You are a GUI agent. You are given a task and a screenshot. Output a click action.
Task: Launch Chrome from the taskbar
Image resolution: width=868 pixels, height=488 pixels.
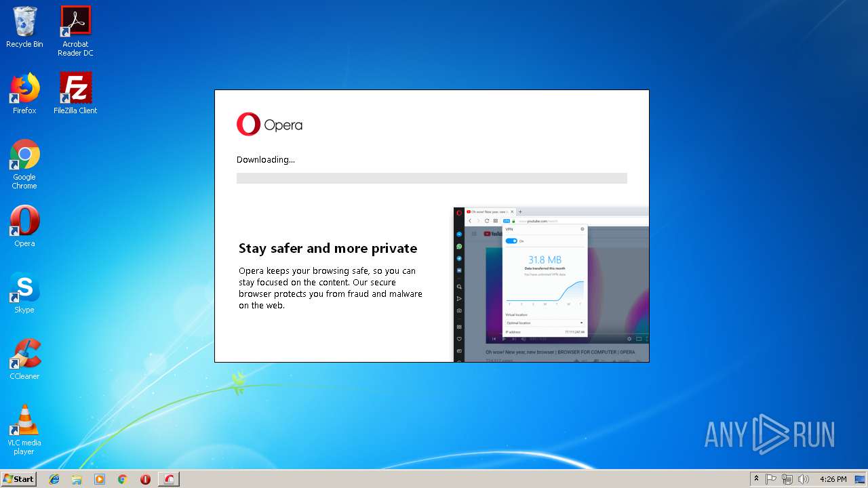(x=123, y=479)
